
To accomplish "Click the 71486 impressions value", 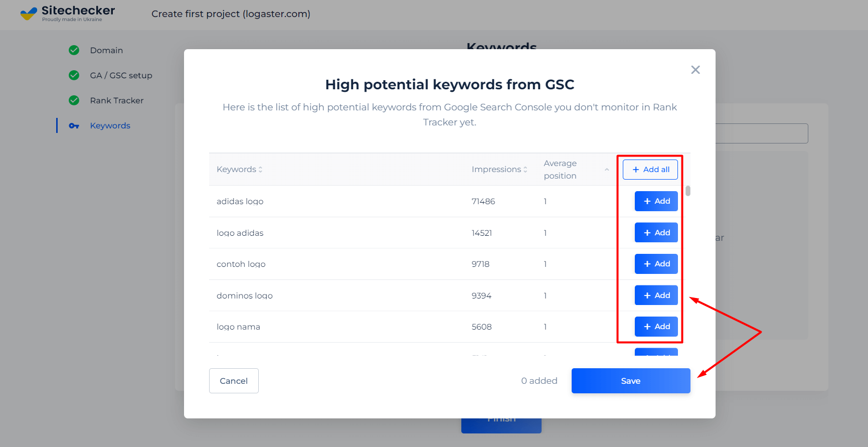I will [x=483, y=202].
